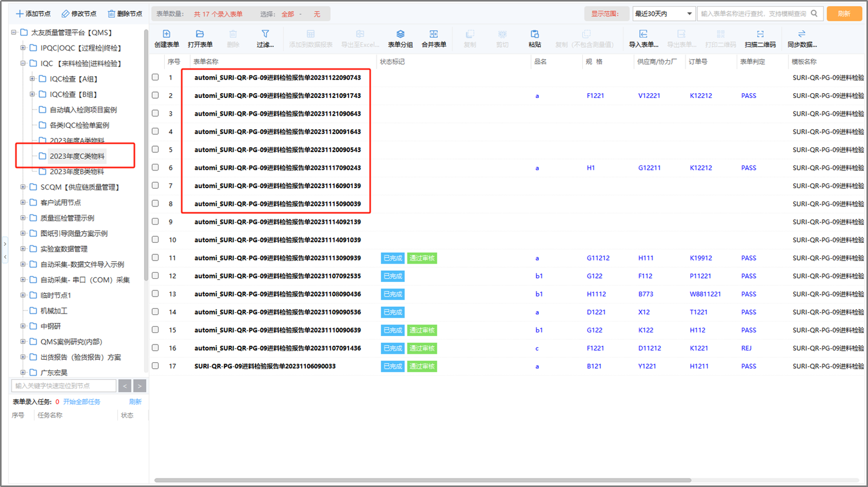
Task: Click the 表单名称 column header
Action: [x=210, y=61]
